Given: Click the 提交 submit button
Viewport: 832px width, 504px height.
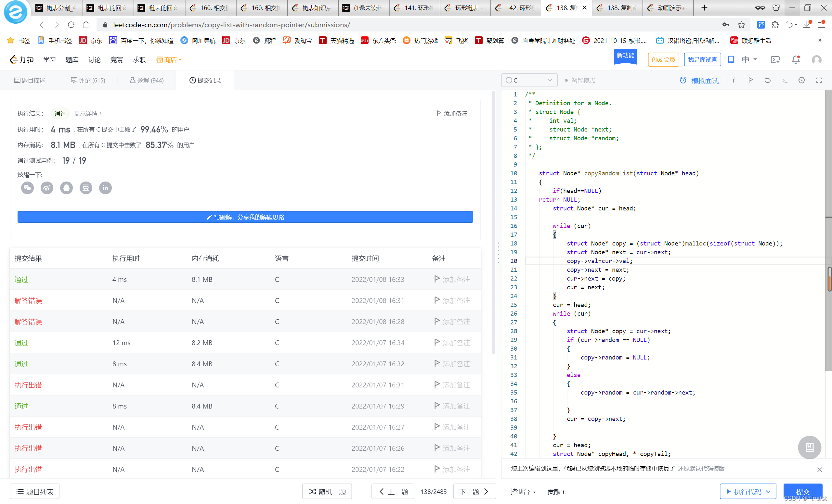Looking at the screenshot, I should [x=803, y=492].
